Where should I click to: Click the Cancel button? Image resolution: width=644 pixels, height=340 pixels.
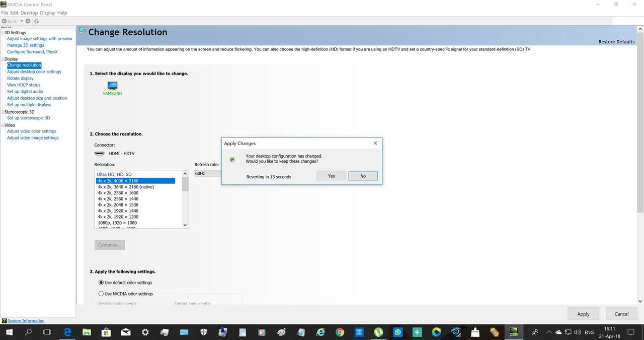pyautogui.click(x=621, y=314)
